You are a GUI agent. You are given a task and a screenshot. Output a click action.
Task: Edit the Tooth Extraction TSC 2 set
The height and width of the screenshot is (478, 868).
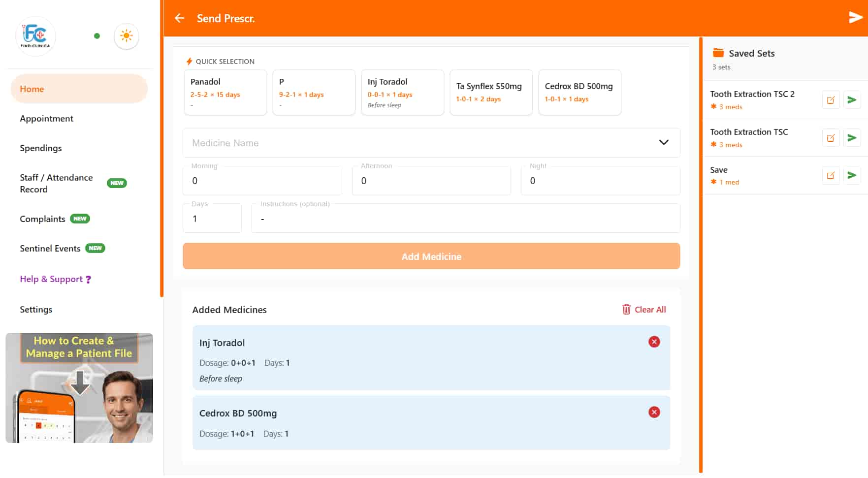coord(831,100)
